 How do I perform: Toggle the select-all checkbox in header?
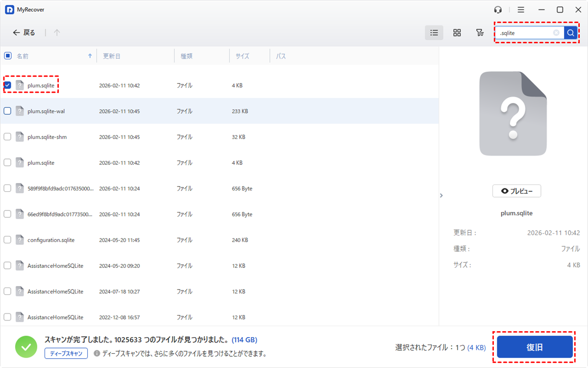(x=7, y=56)
